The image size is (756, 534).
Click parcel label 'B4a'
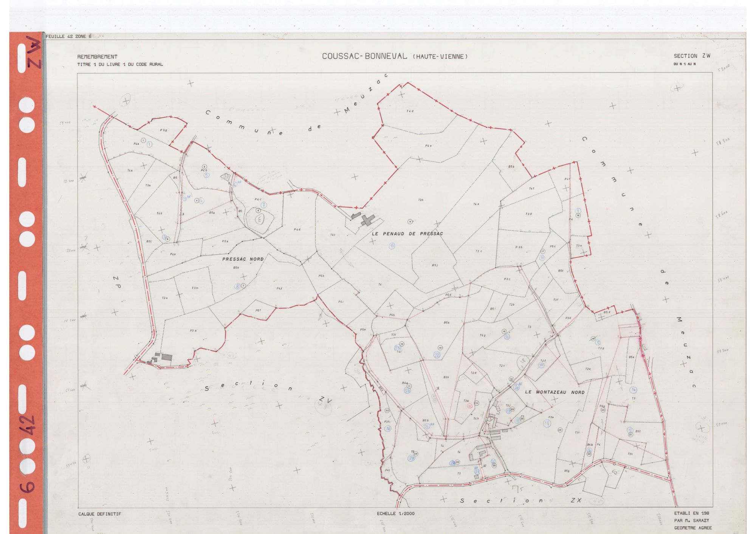(x=405, y=383)
